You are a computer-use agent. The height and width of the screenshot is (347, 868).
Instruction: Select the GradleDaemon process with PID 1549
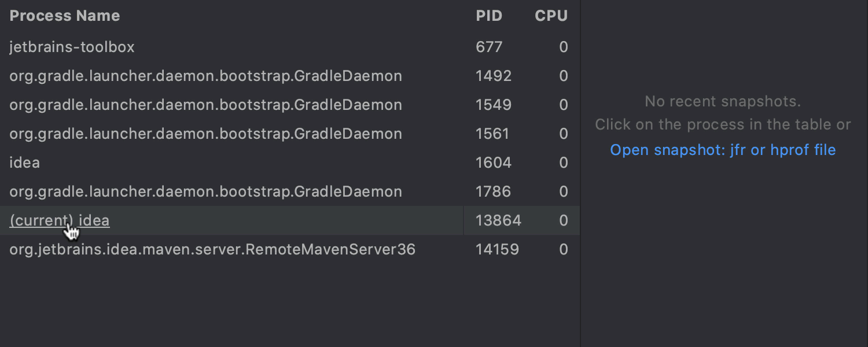(x=289, y=105)
